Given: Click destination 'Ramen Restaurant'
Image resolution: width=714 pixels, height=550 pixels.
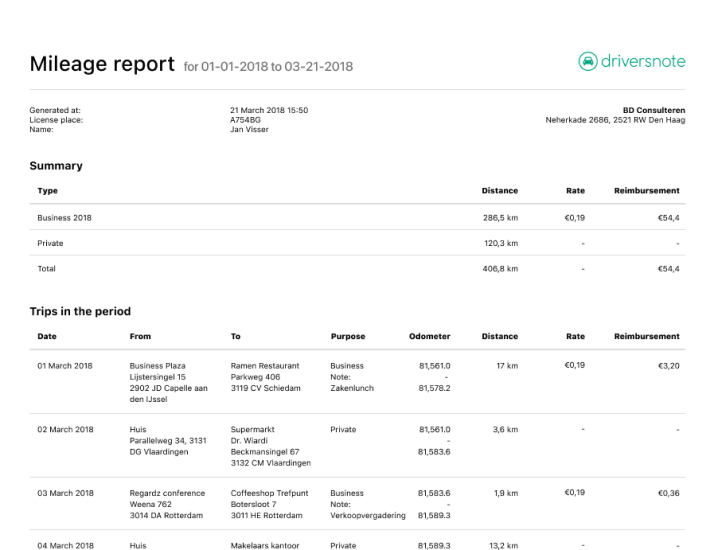Looking at the screenshot, I should (265, 366).
